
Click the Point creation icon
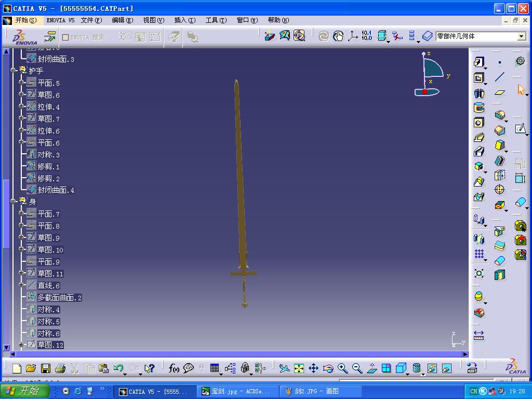point(499,62)
